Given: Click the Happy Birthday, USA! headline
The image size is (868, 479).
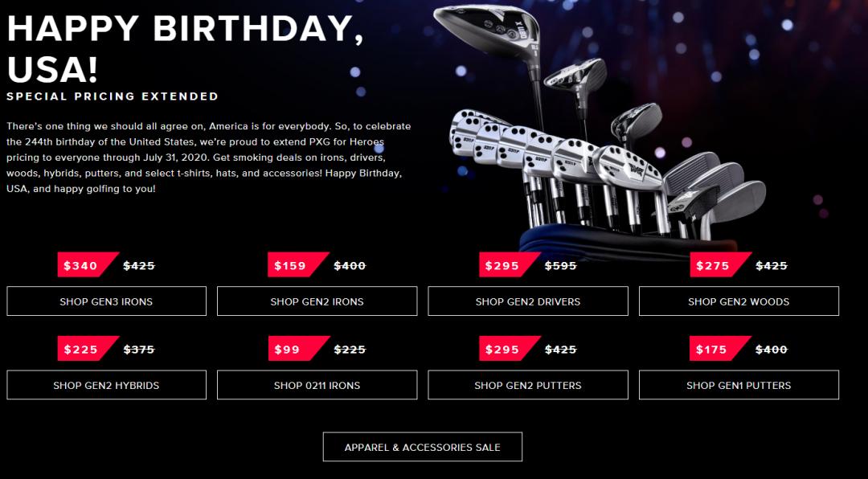Looking at the screenshot, I should pyautogui.click(x=186, y=49).
